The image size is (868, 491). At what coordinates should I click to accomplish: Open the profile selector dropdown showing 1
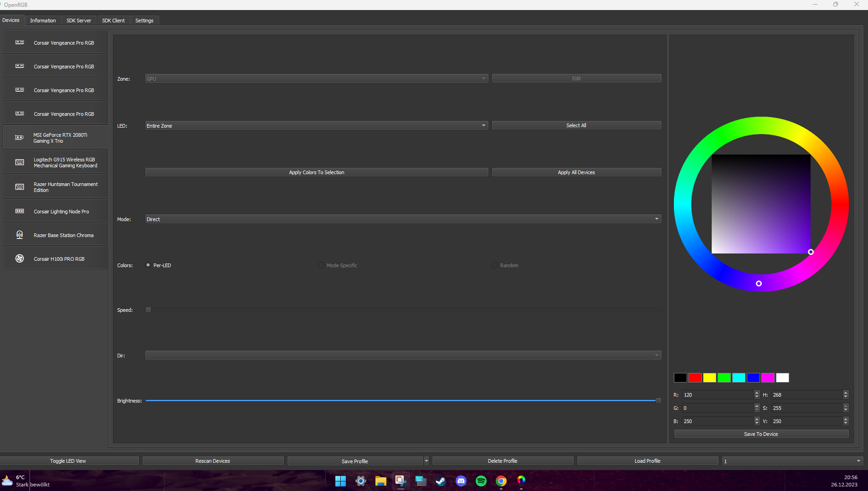tap(792, 461)
